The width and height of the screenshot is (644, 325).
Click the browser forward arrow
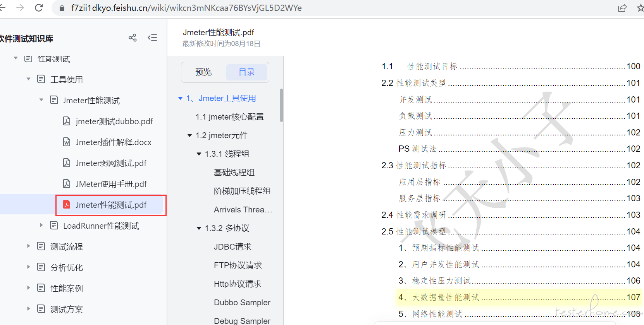(20, 8)
